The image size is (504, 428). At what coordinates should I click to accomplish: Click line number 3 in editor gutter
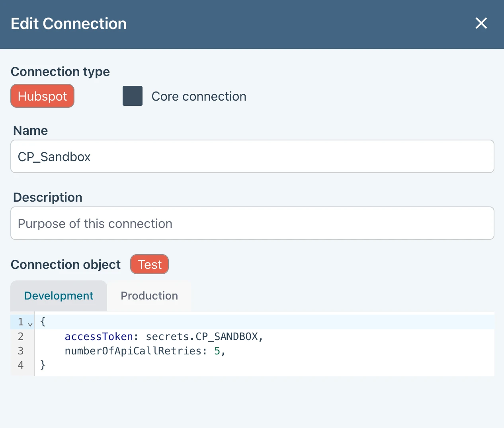(x=21, y=351)
